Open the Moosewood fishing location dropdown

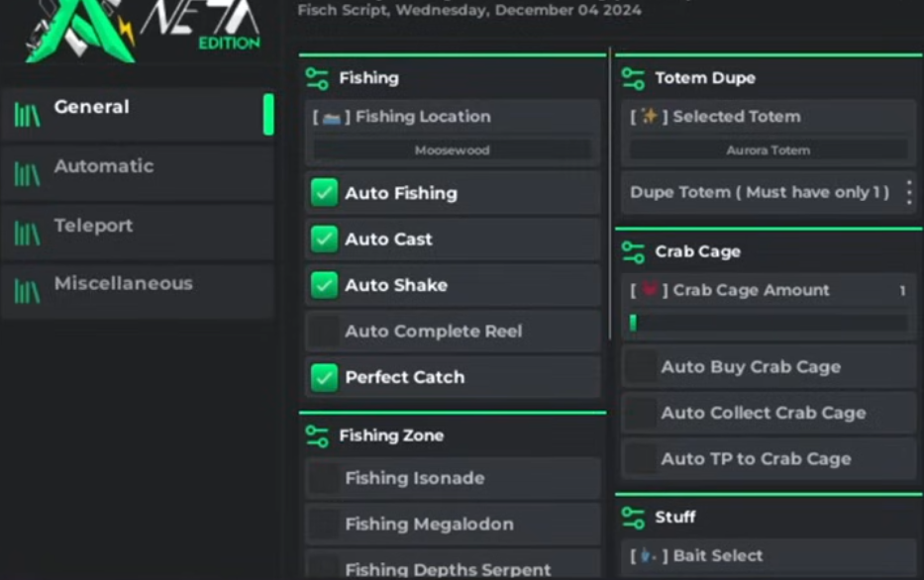[453, 150]
